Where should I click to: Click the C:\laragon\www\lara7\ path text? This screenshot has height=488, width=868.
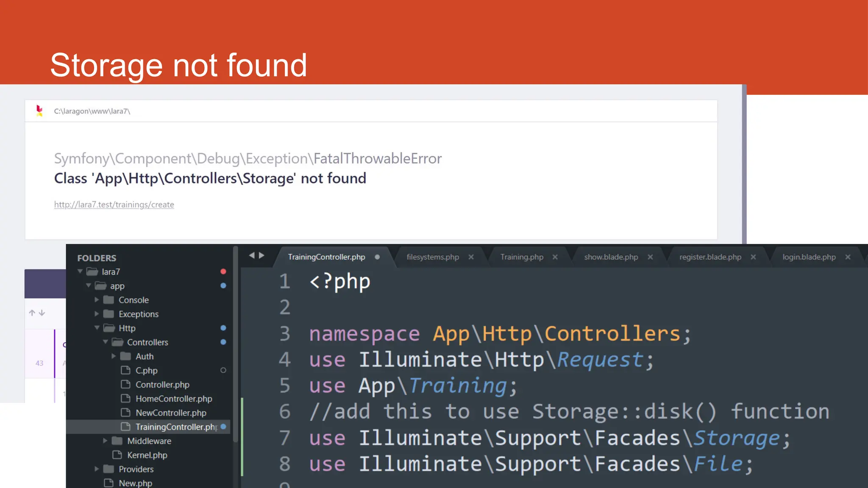click(x=92, y=111)
